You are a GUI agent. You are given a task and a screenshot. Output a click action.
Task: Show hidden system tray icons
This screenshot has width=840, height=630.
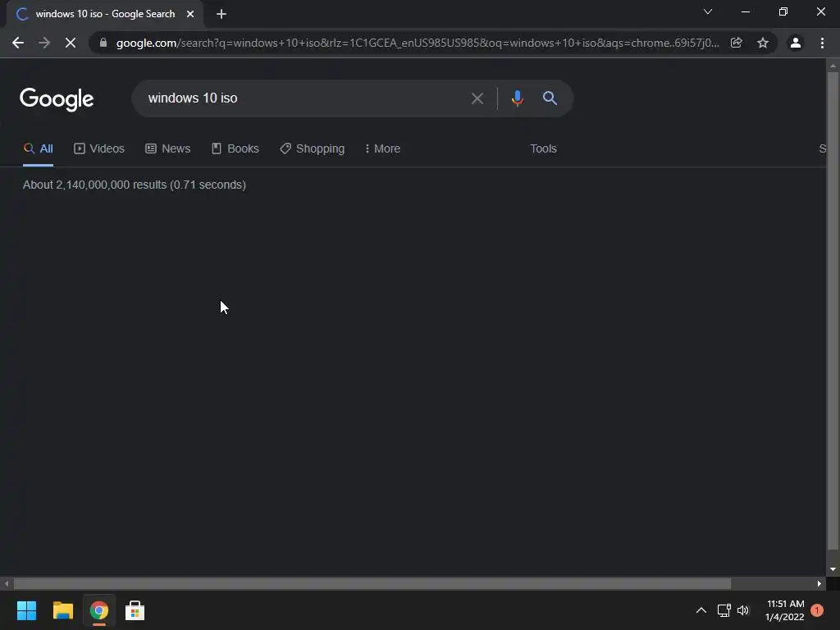(x=701, y=610)
